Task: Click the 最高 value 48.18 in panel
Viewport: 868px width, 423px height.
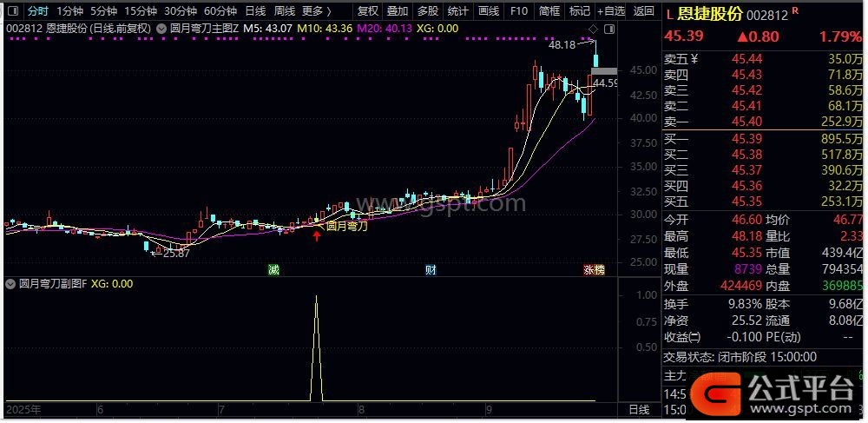Action: pyautogui.click(x=746, y=236)
